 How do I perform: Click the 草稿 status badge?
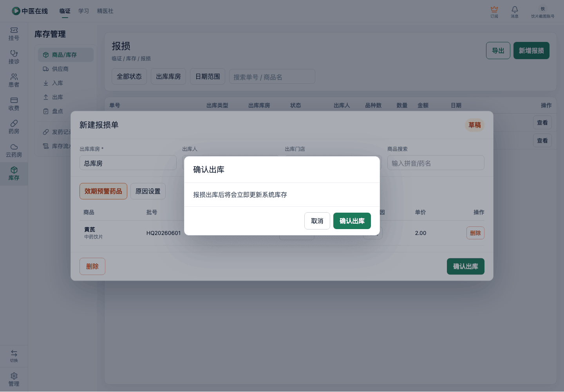tap(475, 125)
